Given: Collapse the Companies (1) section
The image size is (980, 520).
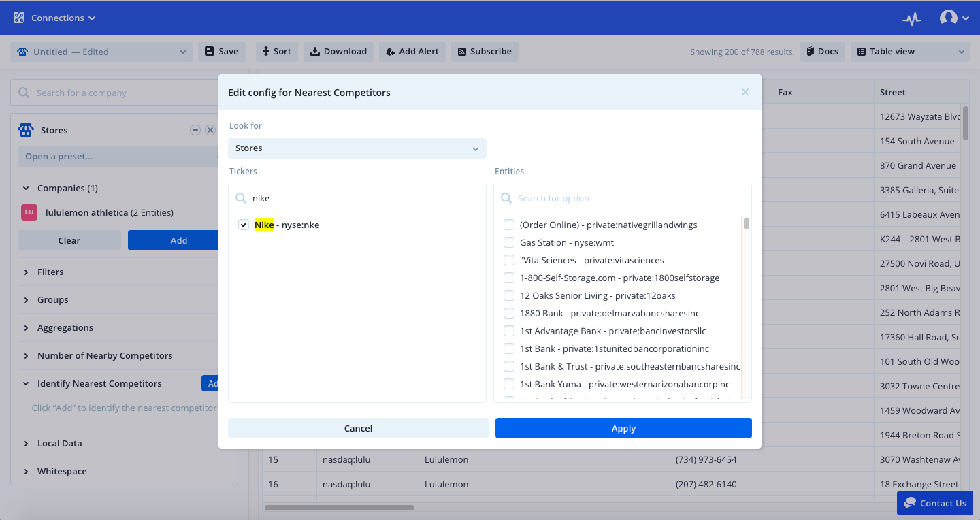Looking at the screenshot, I should tap(26, 188).
